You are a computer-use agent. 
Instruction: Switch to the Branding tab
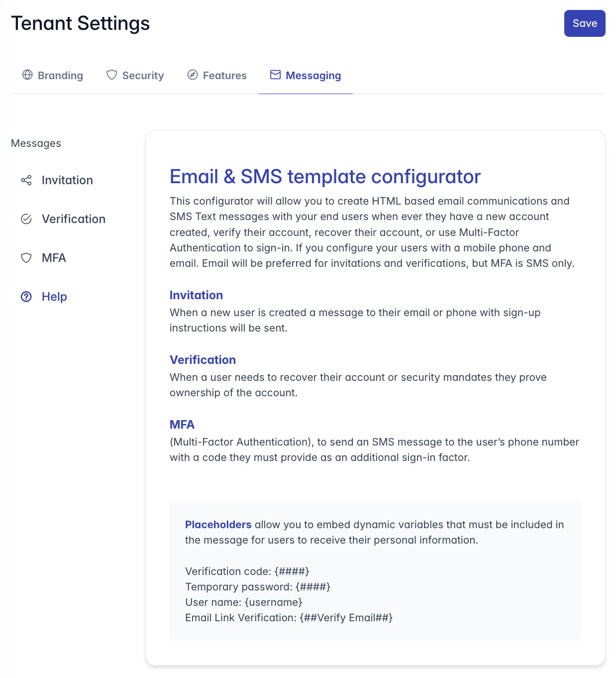[53, 75]
